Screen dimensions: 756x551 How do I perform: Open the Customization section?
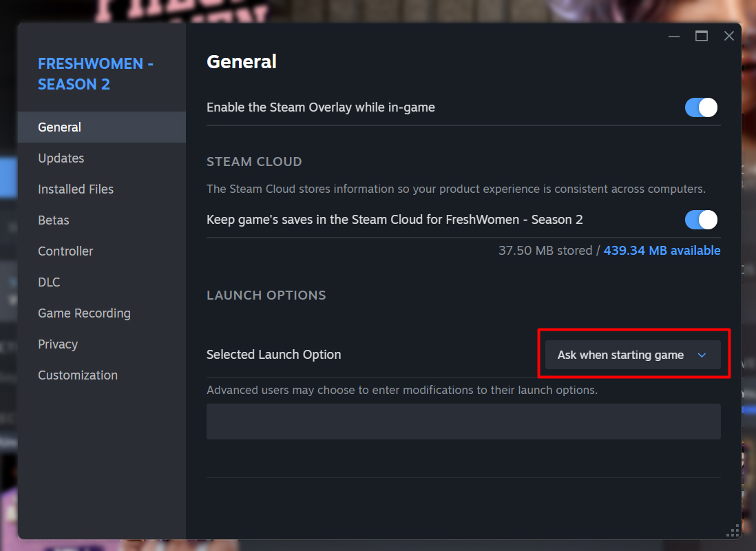coord(78,375)
